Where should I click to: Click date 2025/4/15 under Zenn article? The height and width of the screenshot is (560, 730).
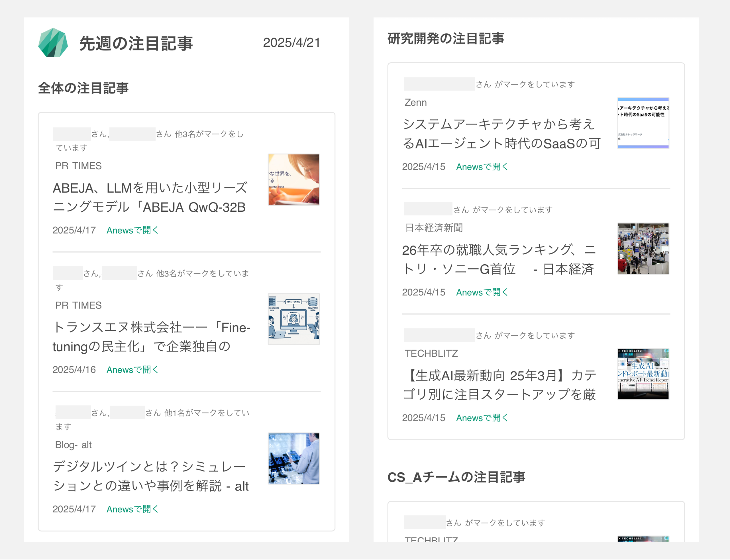423,167
